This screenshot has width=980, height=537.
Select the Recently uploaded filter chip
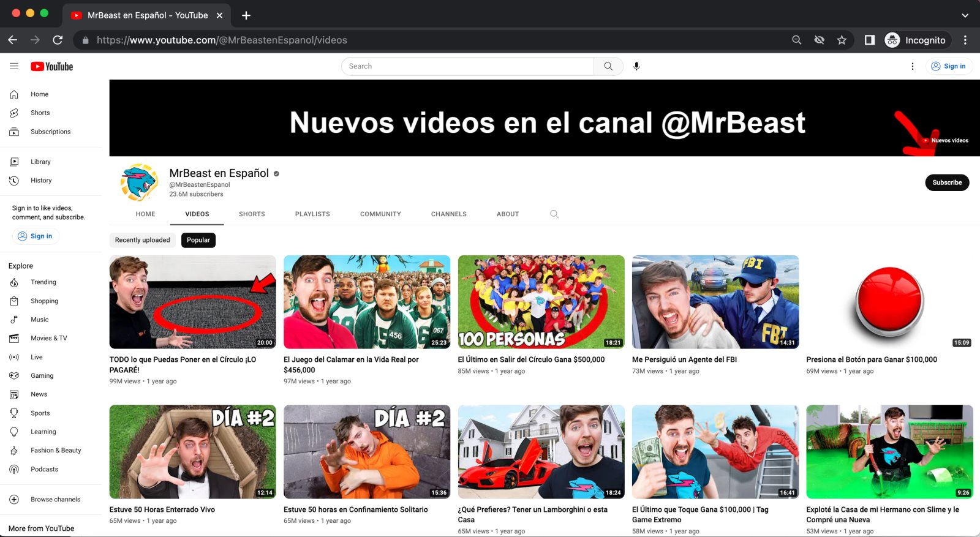(x=143, y=240)
